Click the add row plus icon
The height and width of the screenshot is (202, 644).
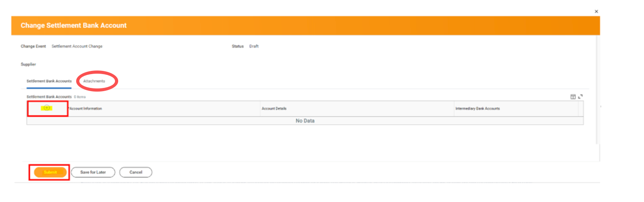coord(47,108)
